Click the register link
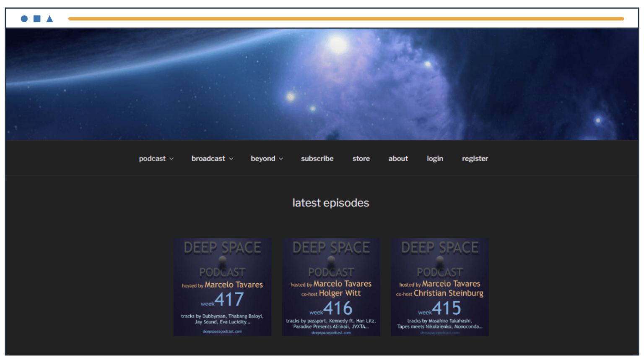This screenshot has height=363, width=644. [475, 158]
